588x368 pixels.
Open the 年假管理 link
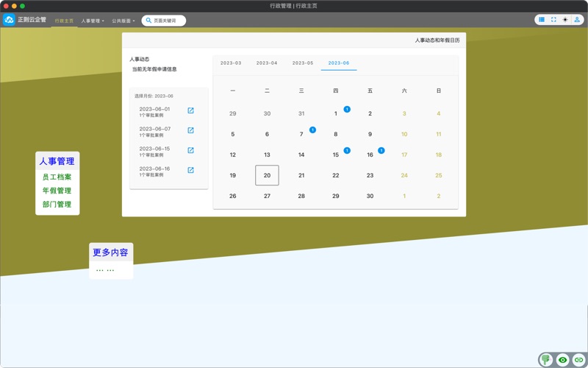coord(57,191)
